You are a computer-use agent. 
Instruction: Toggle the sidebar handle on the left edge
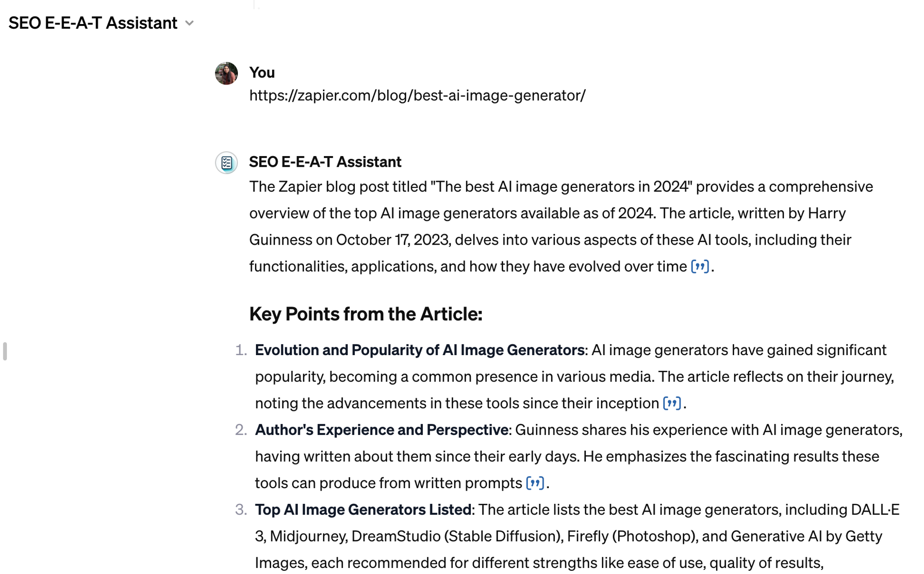click(x=5, y=351)
